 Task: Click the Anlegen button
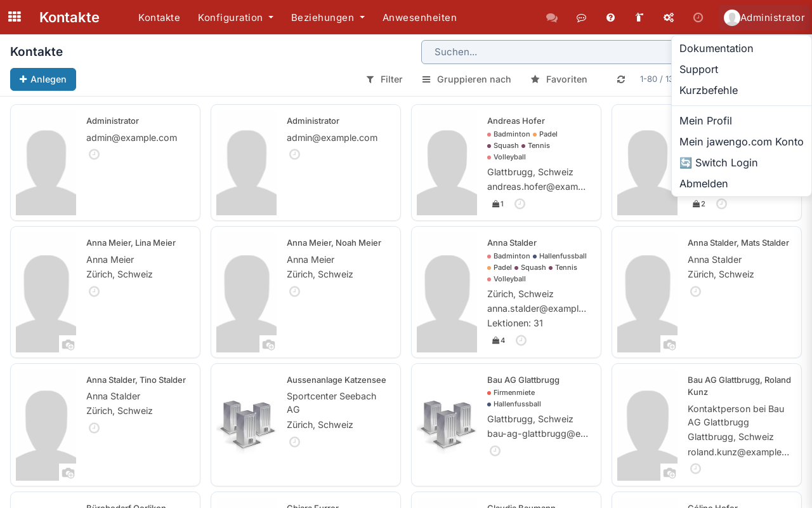click(43, 79)
